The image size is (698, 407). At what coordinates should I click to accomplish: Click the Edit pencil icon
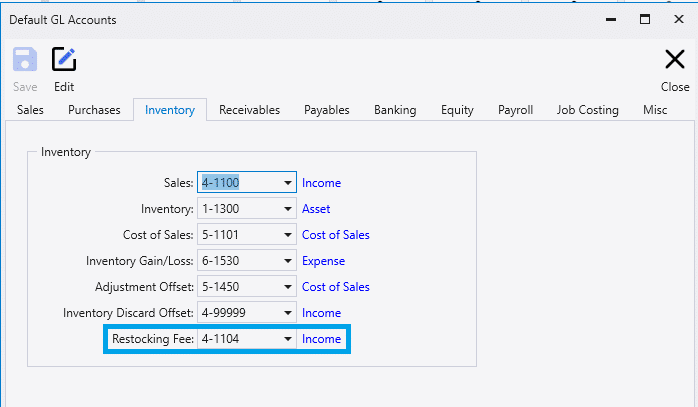click(64, 59)
